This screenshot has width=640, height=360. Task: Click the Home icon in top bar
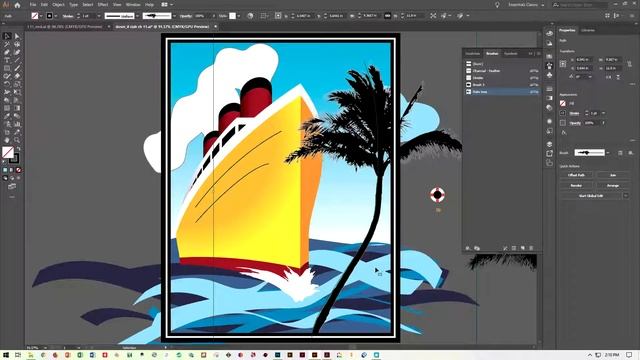pyautogui.click(x=17, y=5)
